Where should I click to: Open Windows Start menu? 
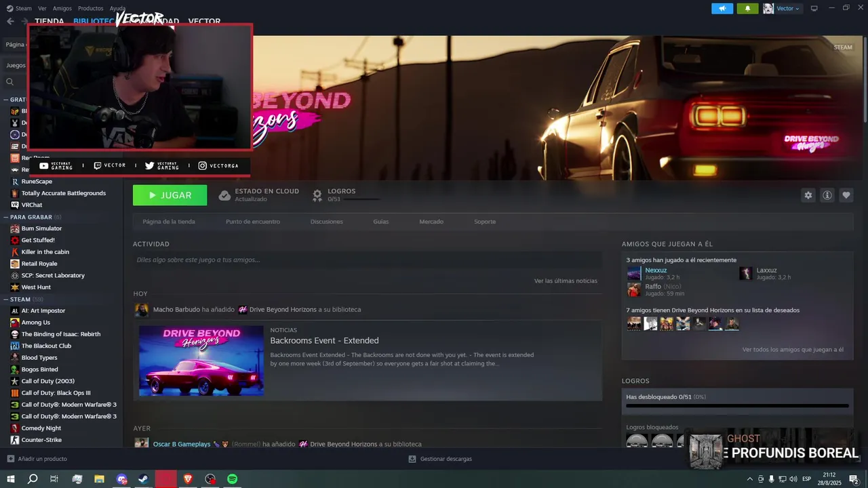(x=11, y=479)
